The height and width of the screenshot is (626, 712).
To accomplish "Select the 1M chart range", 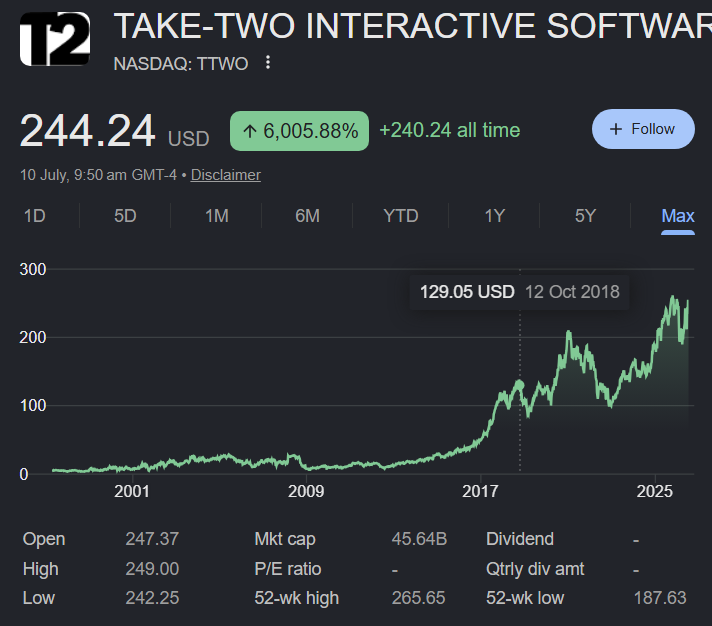I will click(217, 216).
